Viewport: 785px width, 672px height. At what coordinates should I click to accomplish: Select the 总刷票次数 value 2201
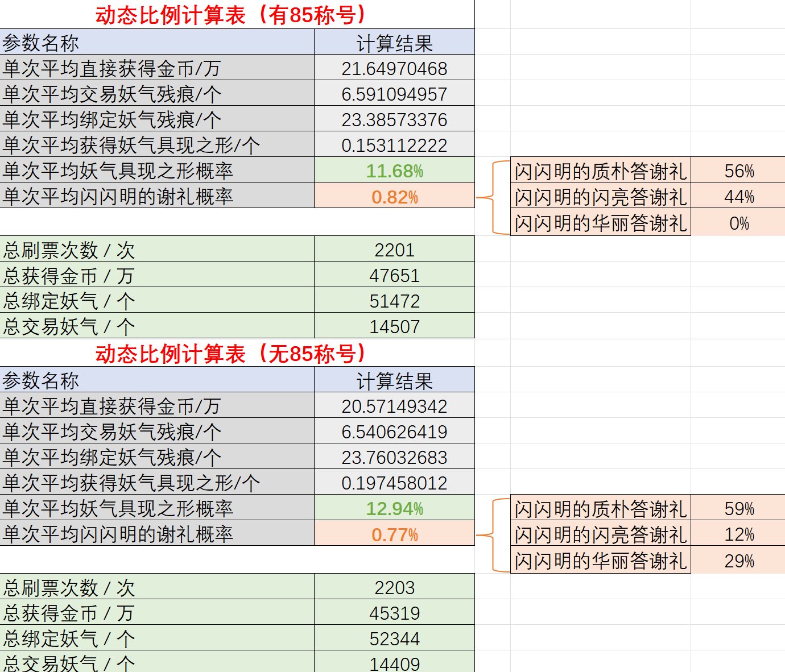tap(395, 250)
